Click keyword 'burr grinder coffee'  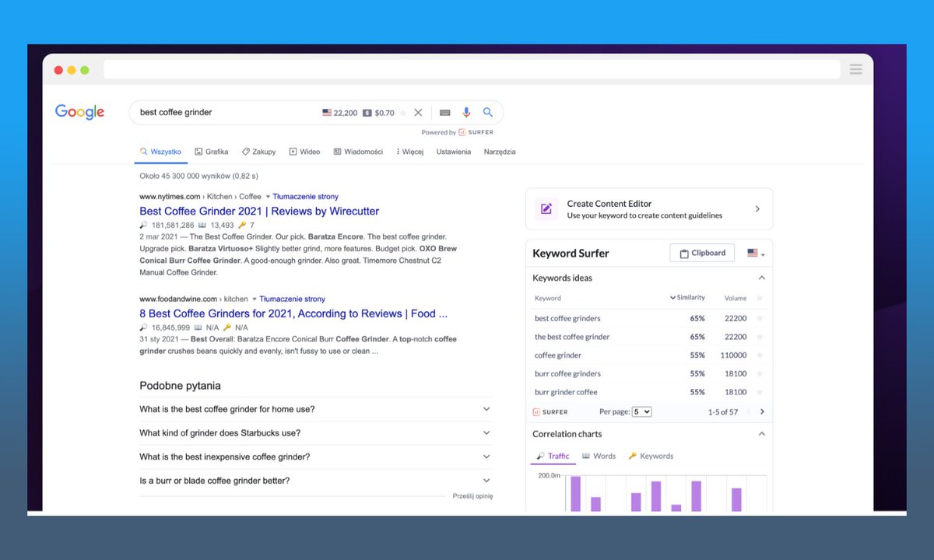[566, 392]
